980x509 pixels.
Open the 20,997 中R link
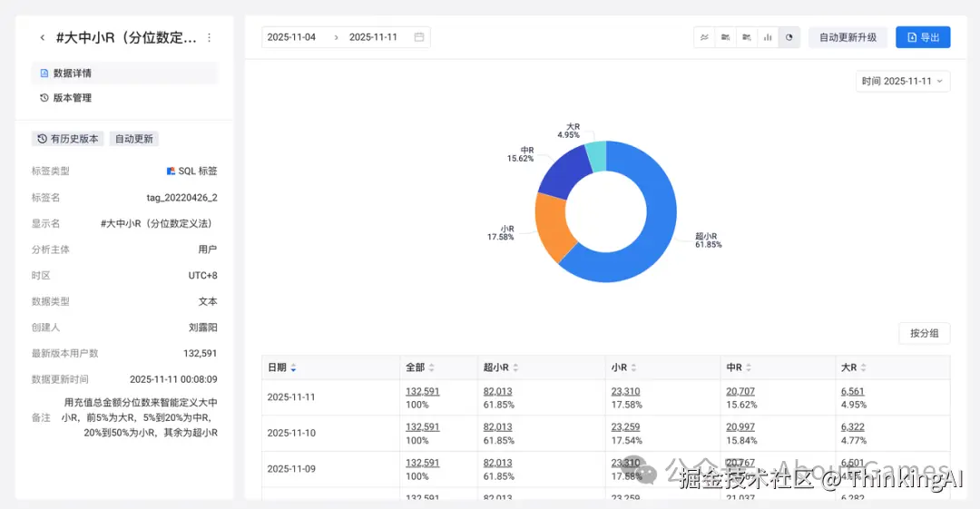tap(740, 427)
